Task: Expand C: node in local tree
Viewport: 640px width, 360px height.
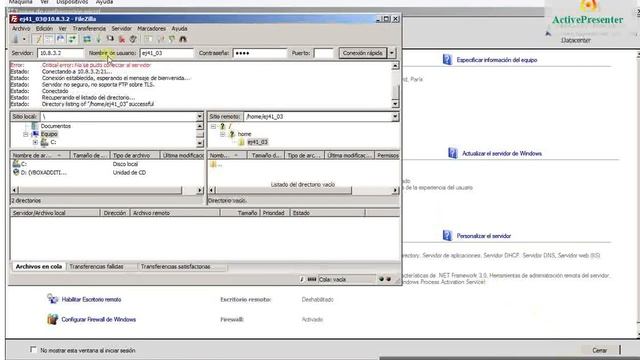Action: click(x=35, y=142)
